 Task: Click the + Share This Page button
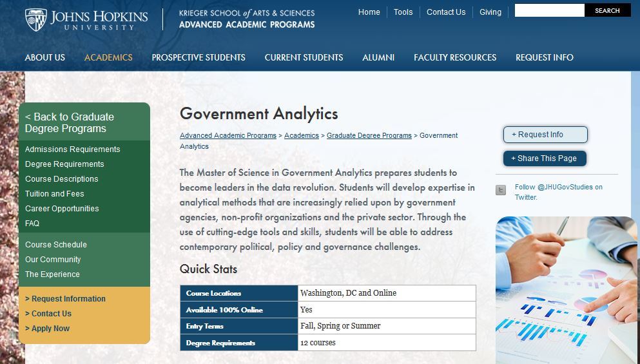545,158
